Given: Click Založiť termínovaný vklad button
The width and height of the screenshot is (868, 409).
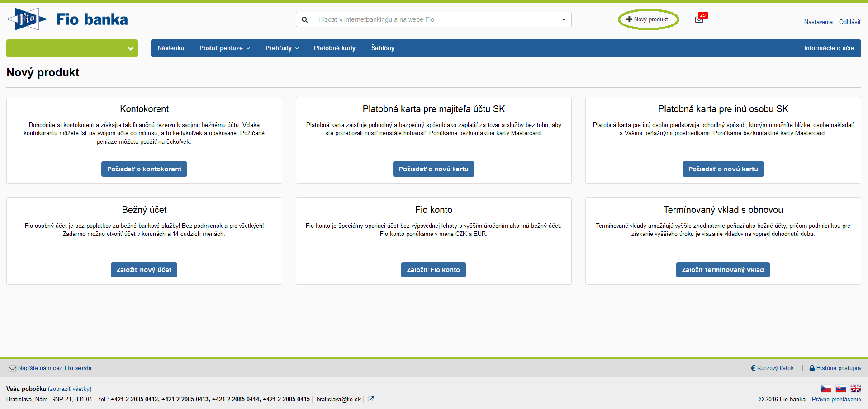Looking at the screenshot, I should point(723,270).
